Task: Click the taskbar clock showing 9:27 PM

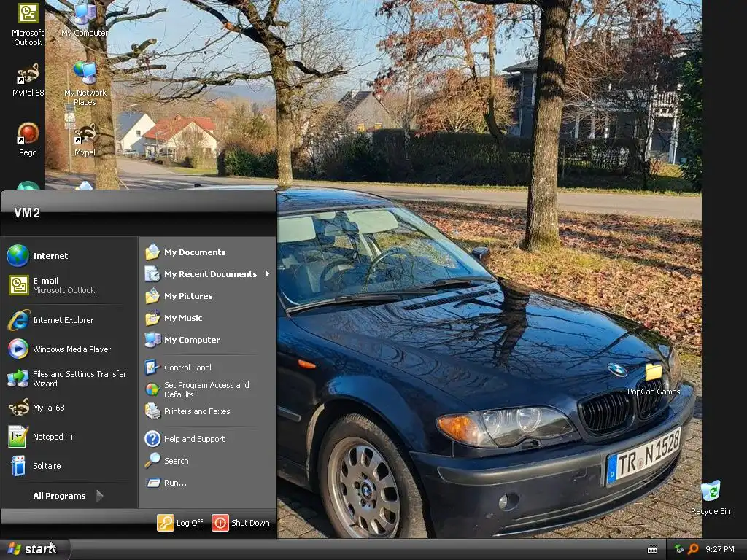Action: (x=720, y=549)
